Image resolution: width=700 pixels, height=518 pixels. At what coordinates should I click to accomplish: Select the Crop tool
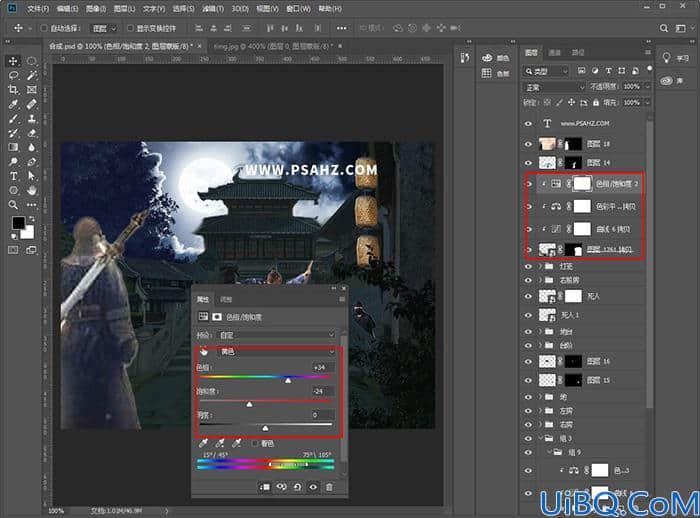pyautogui.click(x=13, y=90)
